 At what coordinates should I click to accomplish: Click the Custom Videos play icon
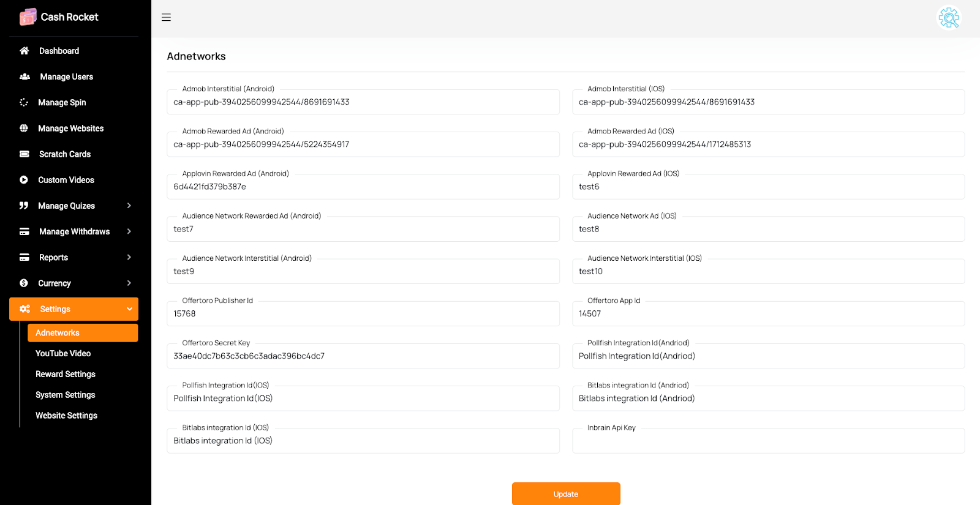[x=24, y=180]
